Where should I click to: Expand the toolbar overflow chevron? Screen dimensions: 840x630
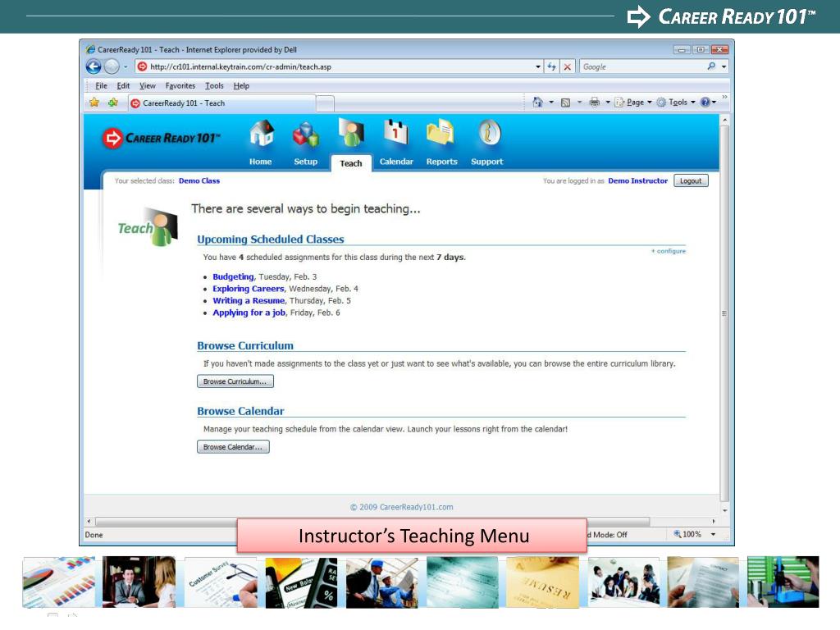click(x=724, y=98)
